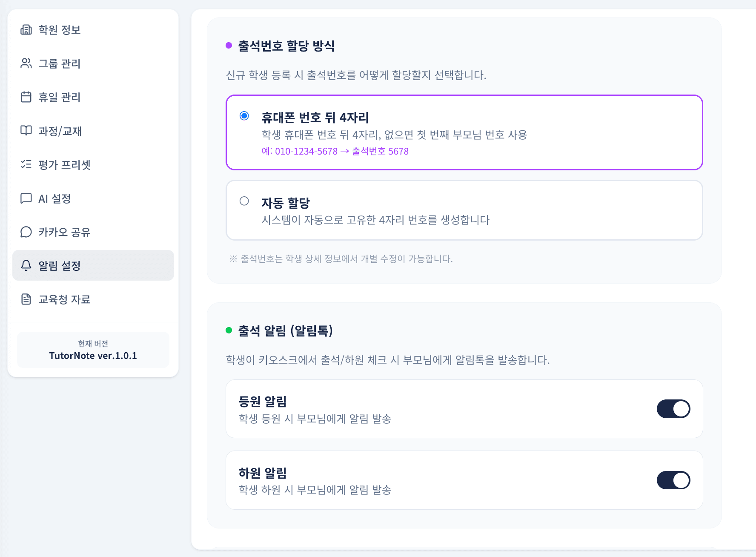Select the 휴대폰 번호 뒤 4자리 radio button
This screenshot has width=756, height=557.
coord(244,115)
